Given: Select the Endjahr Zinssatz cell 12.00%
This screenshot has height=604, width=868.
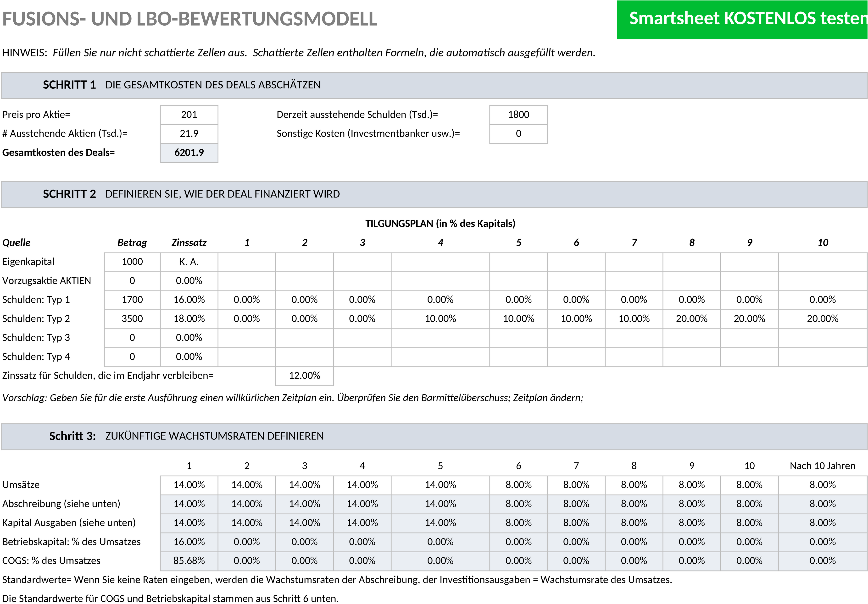Looking at the screenshot, I should coord(304,376).
